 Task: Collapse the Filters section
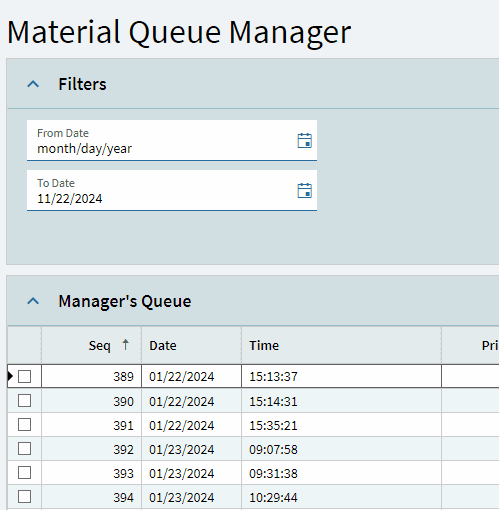[x=33, y=84]
